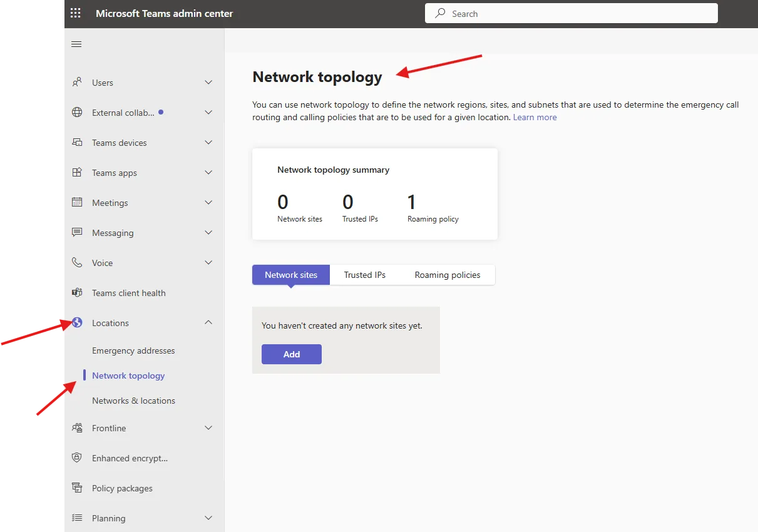Open the Roaming policies tab
This screenshot has height=532, width=758.
[447, 274]
